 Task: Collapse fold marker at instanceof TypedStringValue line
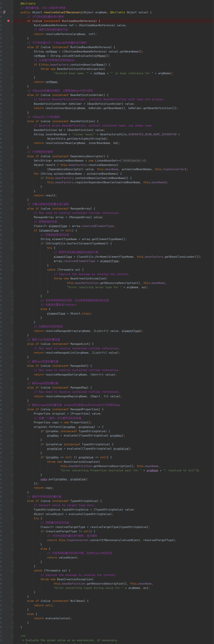[12, 501]
